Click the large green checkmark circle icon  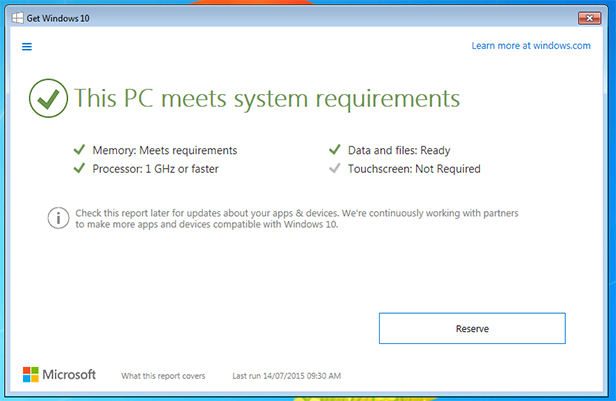pyautogui.click(x=48, y=98)
